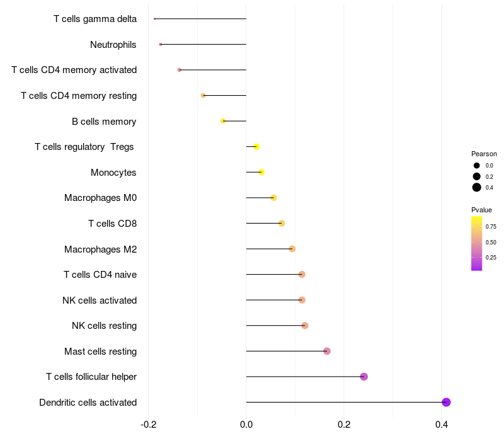Click the T cells regulatory Tregs dot
The height and width of the screenshot is (441, 504).
(x=256, y=147)
